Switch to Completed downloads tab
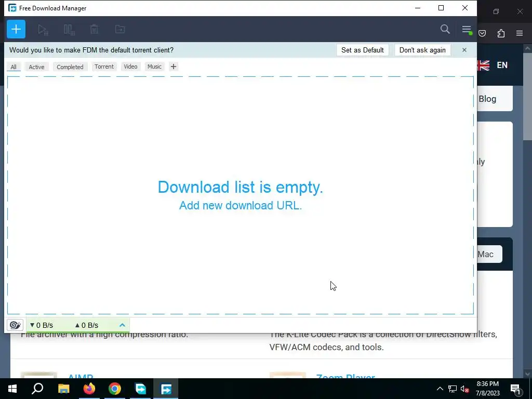Viewport: 532px width, 399px height. click(x=70, y=67)
